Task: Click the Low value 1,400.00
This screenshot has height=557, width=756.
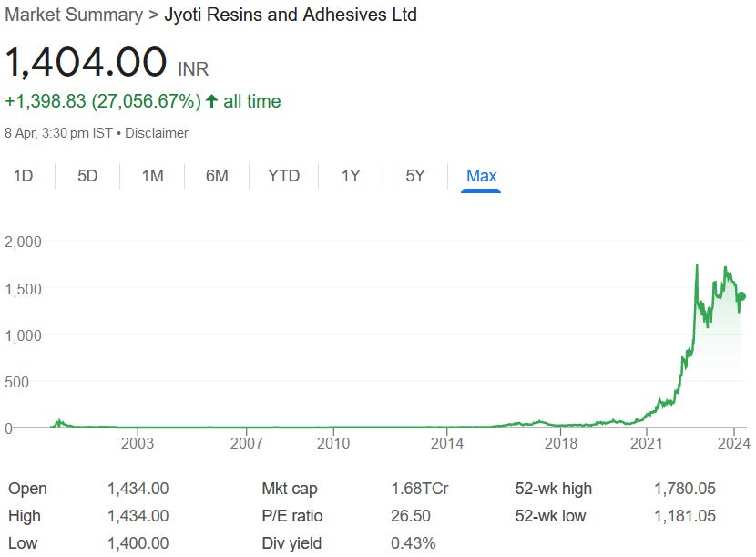Action: pyautogui.click(x=138, y=543)
